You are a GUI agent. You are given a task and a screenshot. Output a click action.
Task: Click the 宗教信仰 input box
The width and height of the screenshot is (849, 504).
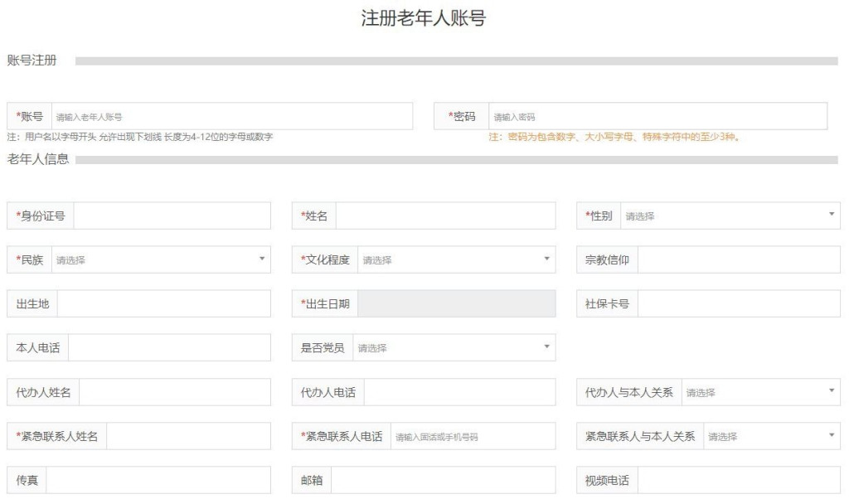coord(738,259)
